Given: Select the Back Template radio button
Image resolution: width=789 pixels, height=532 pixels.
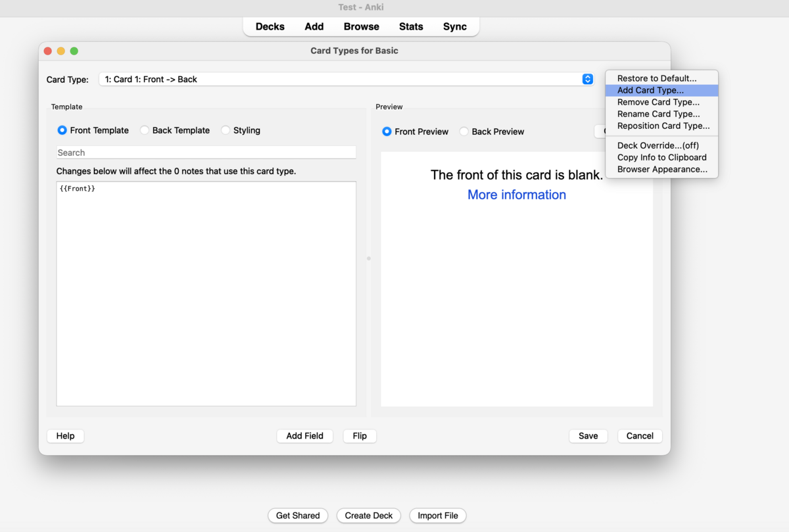Looking at the screenshot, I should coord(145,130).
